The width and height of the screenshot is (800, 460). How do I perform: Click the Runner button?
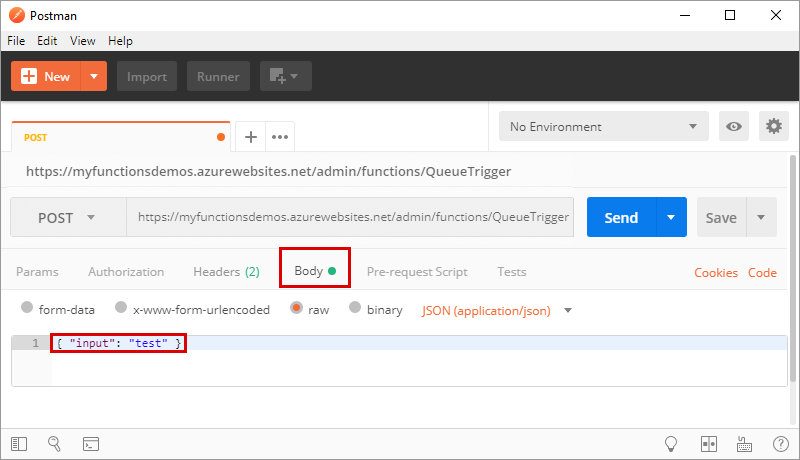218,76
